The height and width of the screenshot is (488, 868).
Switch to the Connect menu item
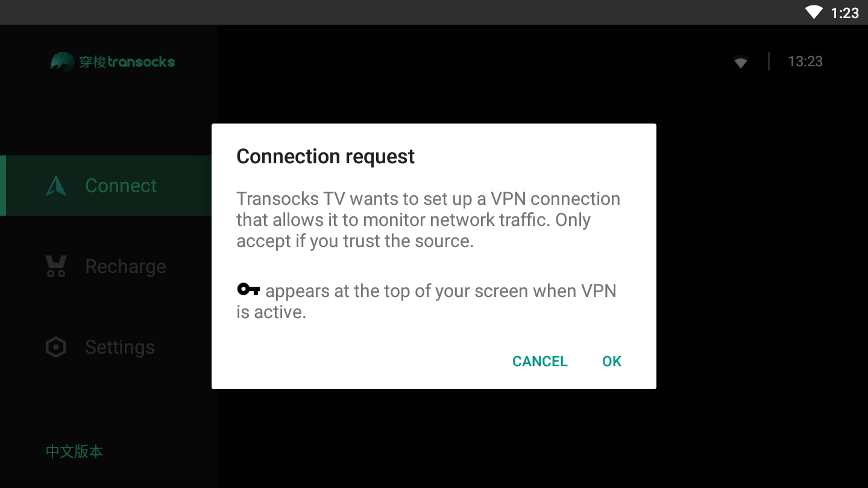click(106, 186)
